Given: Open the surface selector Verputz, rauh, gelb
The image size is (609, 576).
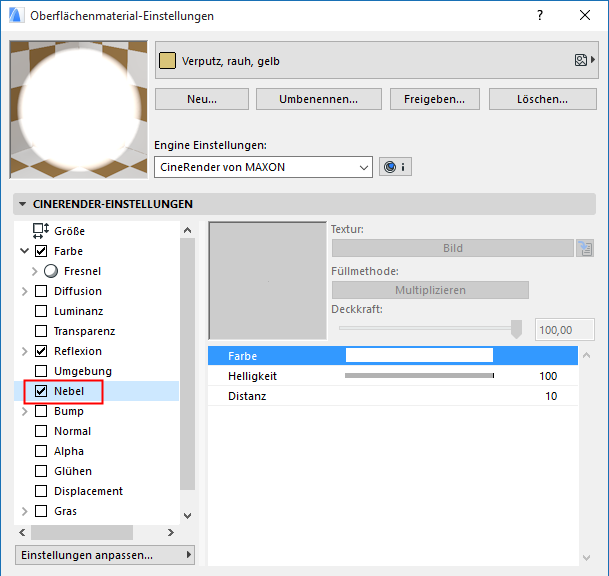Looking at the screenshot, I should (x=376, y=60).
